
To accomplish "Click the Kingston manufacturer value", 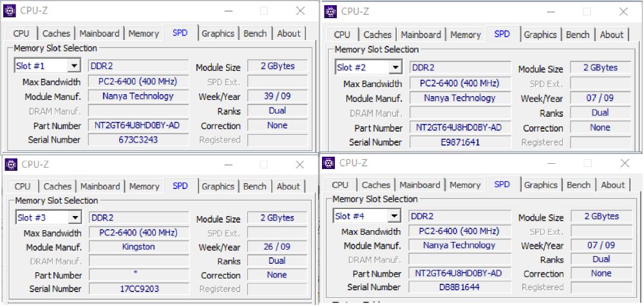I will point(139,247).
